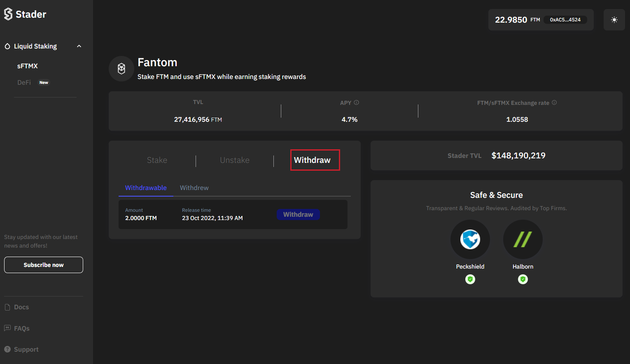The image size is (630, 364).
Task: Click the 22.9850 FTM balance
Action: [x=518, y=20]
